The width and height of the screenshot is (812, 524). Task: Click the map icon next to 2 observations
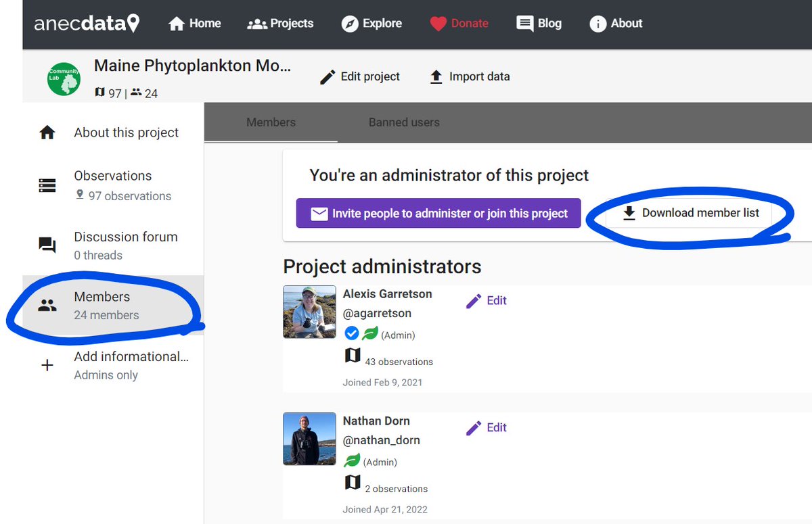tap(353, 482)
